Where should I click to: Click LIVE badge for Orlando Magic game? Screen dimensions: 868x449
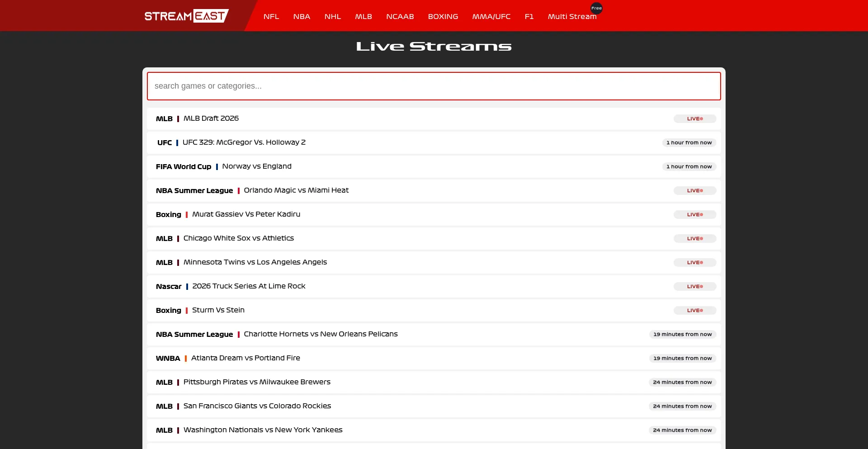pyautogui.click(x=695, y=190)
